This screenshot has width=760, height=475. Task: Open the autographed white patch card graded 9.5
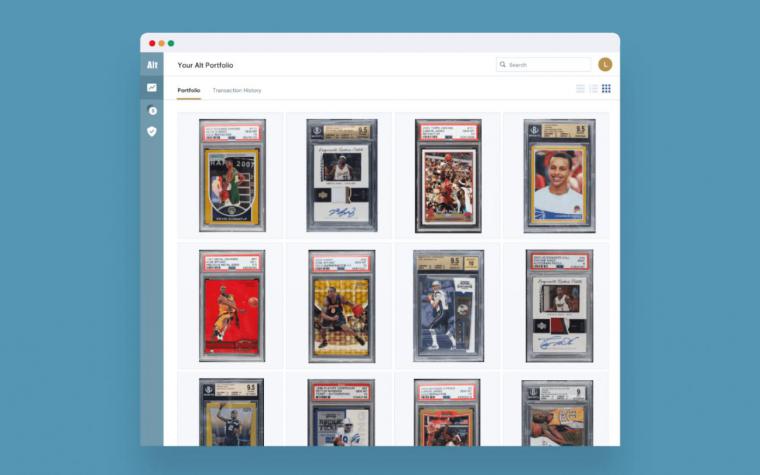(342, 175)
